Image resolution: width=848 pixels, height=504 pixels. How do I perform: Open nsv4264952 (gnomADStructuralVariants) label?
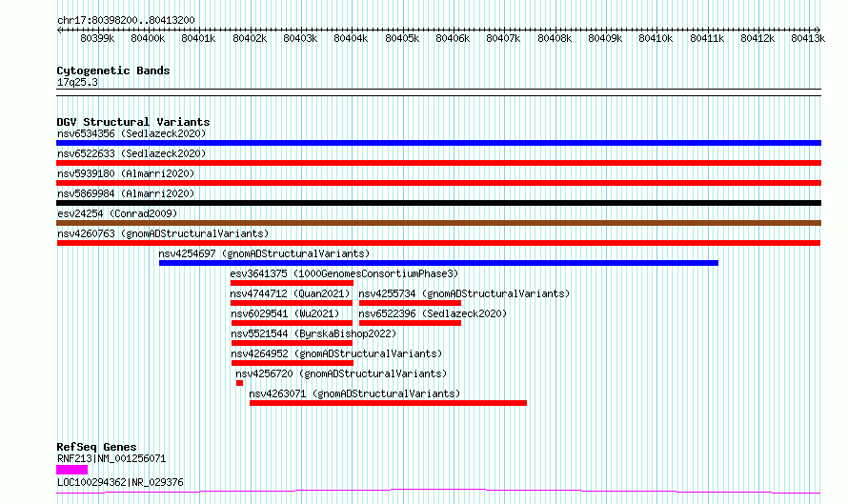[336, 353]
